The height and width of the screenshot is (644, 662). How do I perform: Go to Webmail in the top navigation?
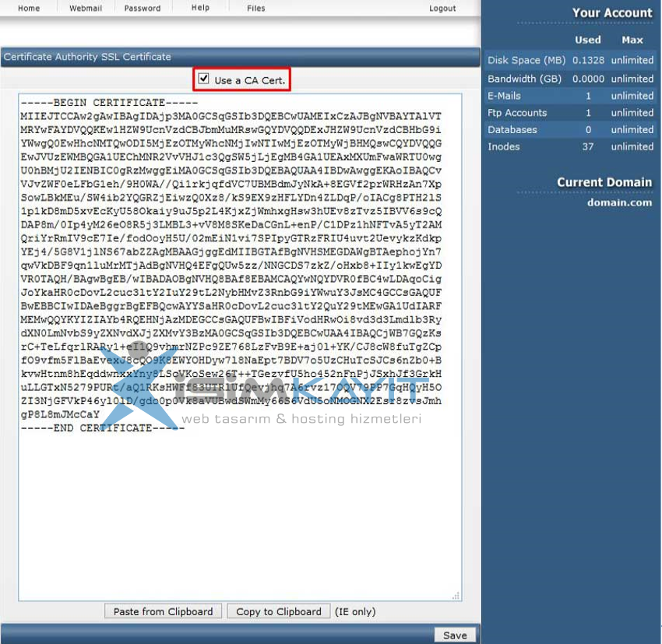pos(86,8)
